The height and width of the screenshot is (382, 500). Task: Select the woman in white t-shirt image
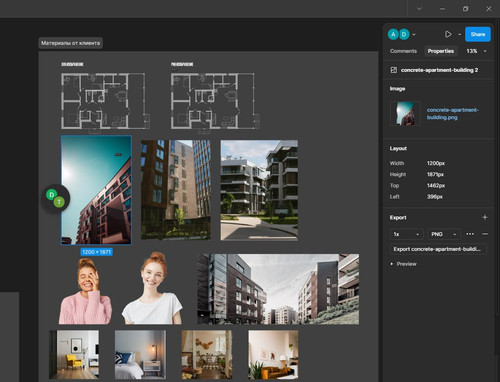152,288
